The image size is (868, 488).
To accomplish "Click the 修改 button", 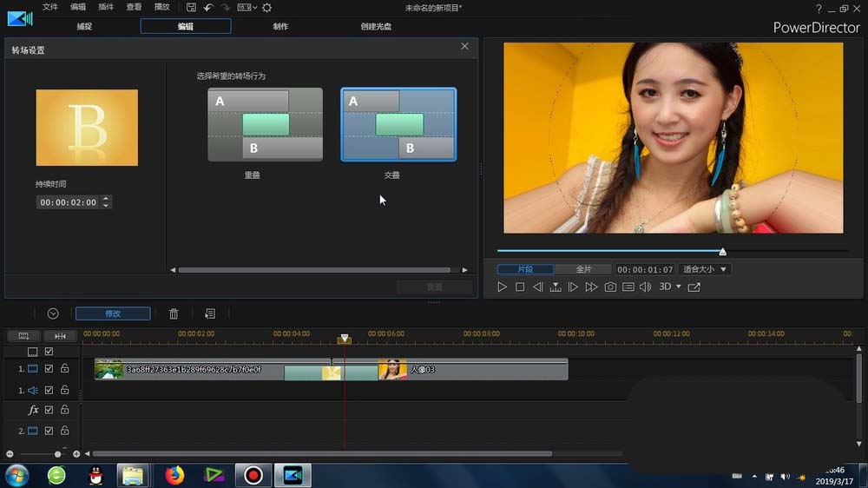I will 113,313.
